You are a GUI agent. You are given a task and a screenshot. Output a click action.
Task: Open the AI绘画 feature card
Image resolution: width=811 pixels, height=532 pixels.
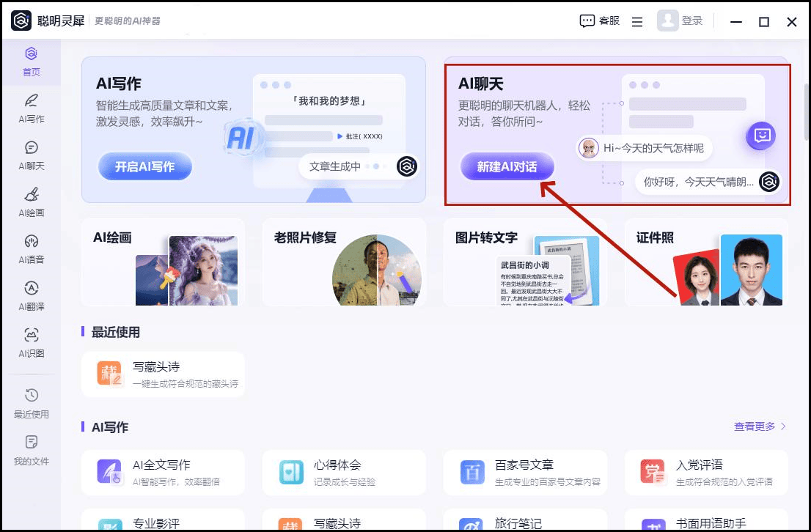pos(163,262)
